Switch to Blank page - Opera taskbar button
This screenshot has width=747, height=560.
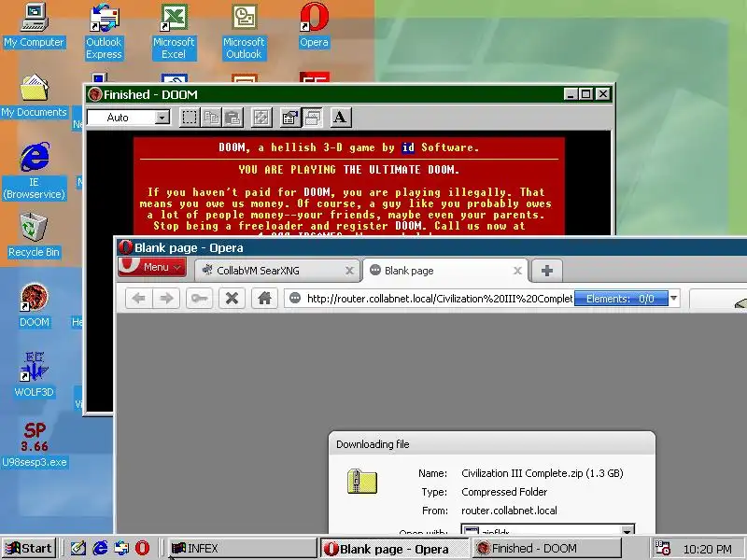pos(394,549)
